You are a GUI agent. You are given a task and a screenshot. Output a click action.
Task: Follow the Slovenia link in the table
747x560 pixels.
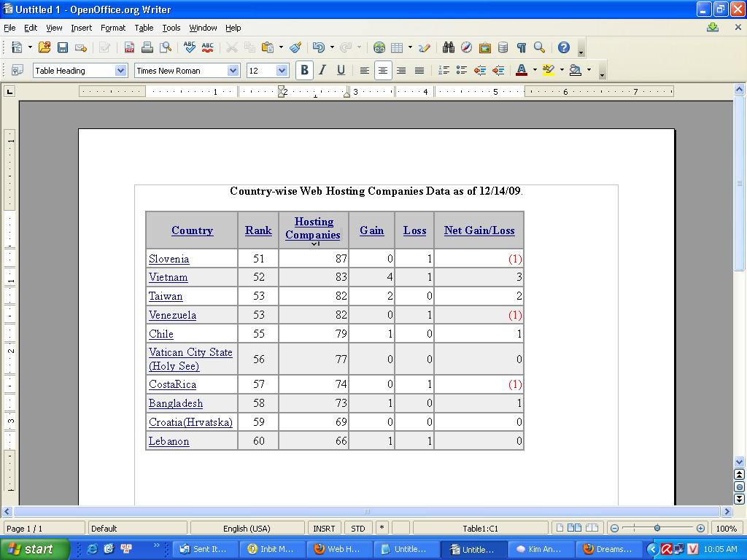tap(169, 259)
